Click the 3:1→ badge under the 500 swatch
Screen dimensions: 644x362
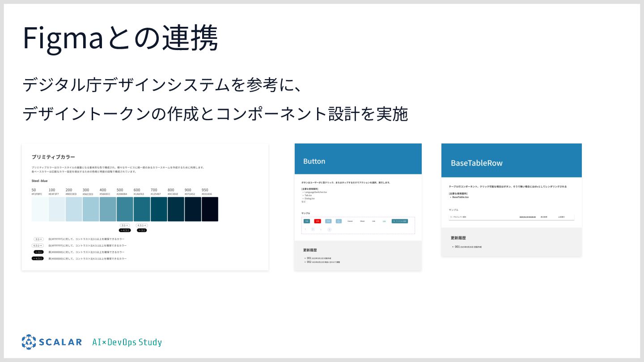click(x=125, y=226)
